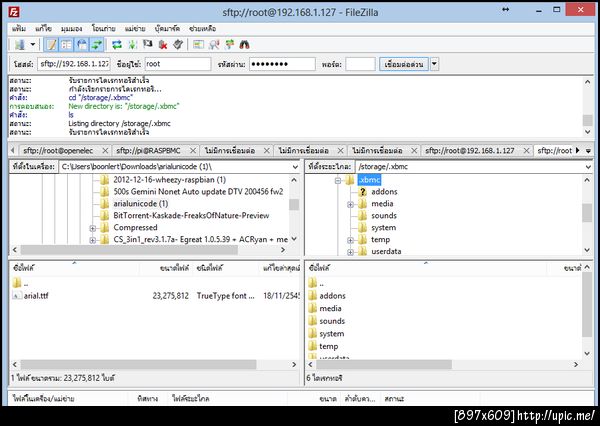Expand the temp folder in the remote tree
The height and width of the screenshot is (426, 600).
click(350, 240)
